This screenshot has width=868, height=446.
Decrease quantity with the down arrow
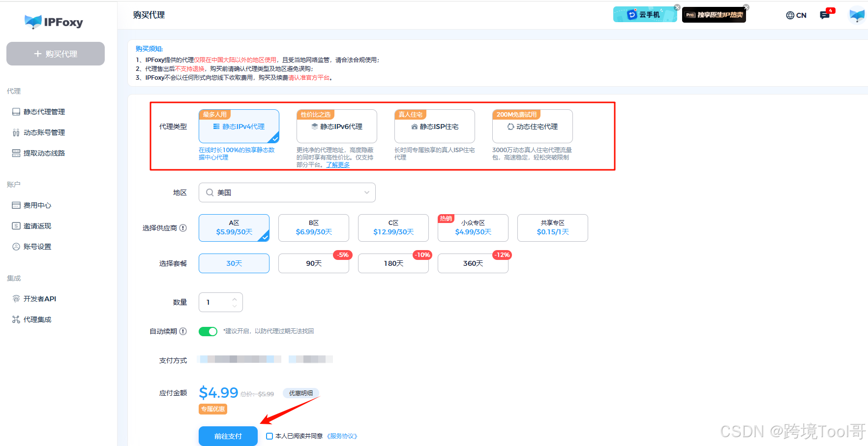[x=235, y=306]
